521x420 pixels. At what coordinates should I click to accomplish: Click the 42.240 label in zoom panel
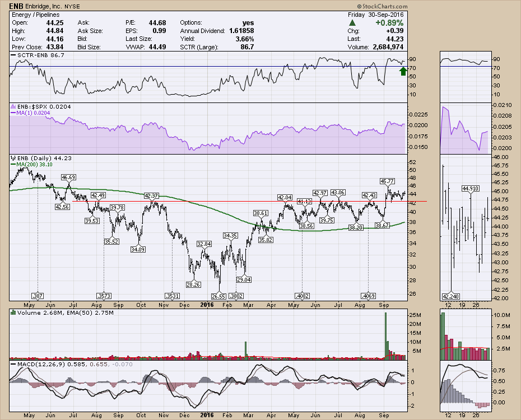pos(451,296)
